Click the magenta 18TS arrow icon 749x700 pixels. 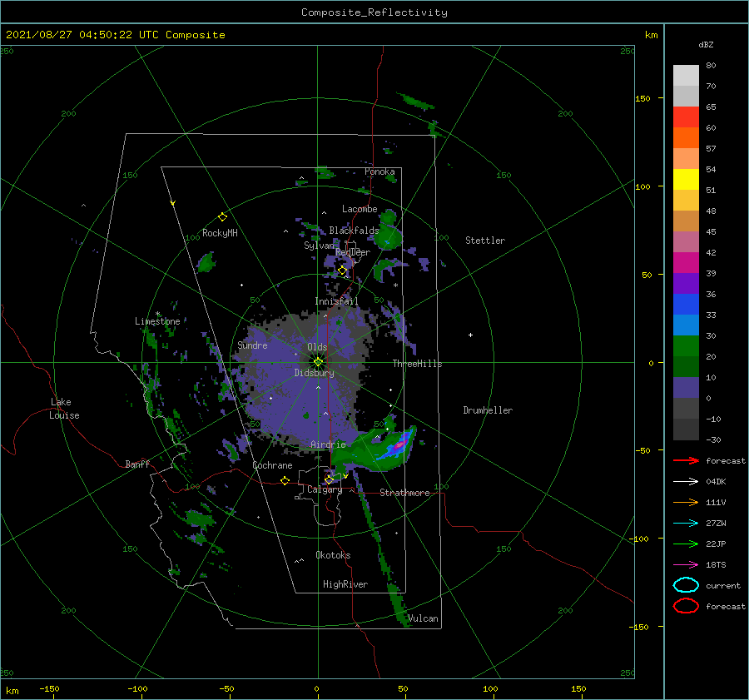(x=686, y=565)
